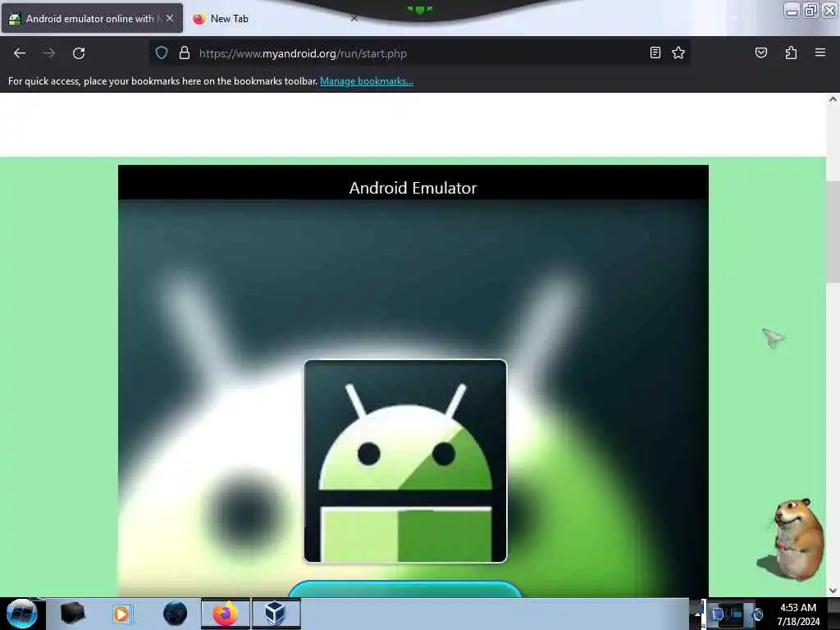Open the tracking protection shield

tap(162, 52)
